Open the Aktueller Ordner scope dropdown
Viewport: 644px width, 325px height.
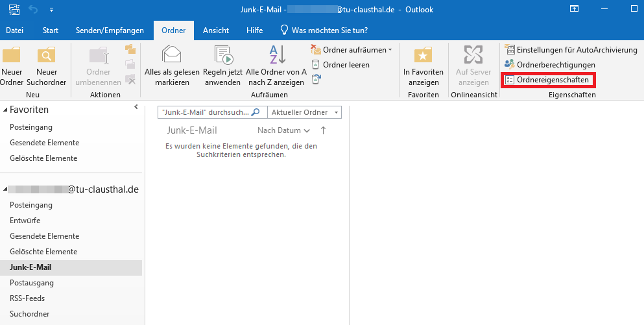[x=336, y=112]
